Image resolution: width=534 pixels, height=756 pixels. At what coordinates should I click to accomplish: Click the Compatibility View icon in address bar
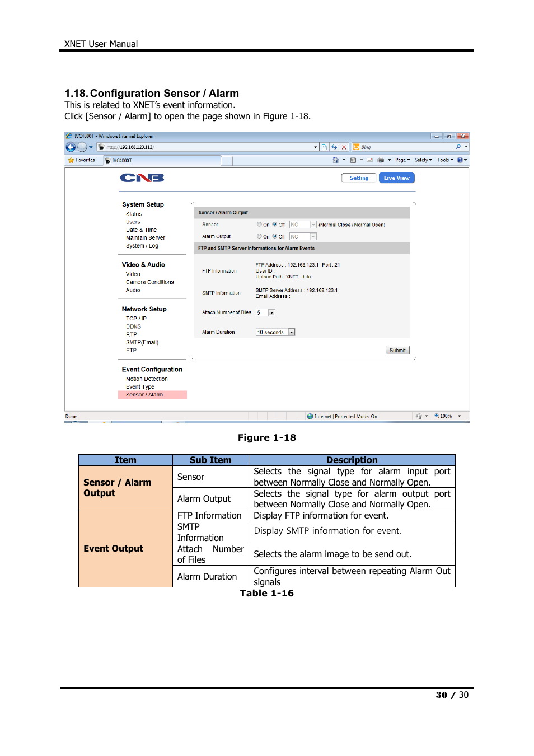pyautogui.click(x=324, y=147)
